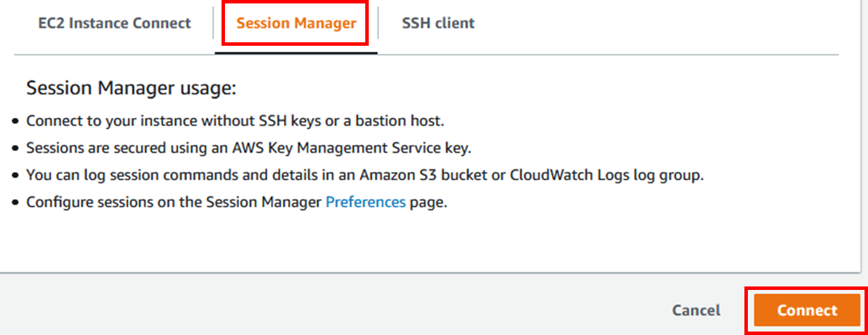Switch to the EC2 Instance Connect tab

pos(115,23)
